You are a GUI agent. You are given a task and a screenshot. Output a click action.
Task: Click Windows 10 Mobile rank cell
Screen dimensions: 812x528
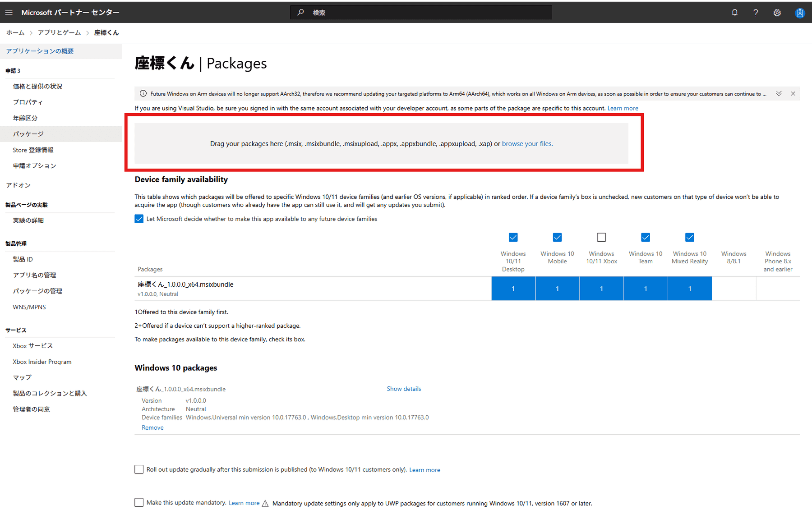(557, 289)
